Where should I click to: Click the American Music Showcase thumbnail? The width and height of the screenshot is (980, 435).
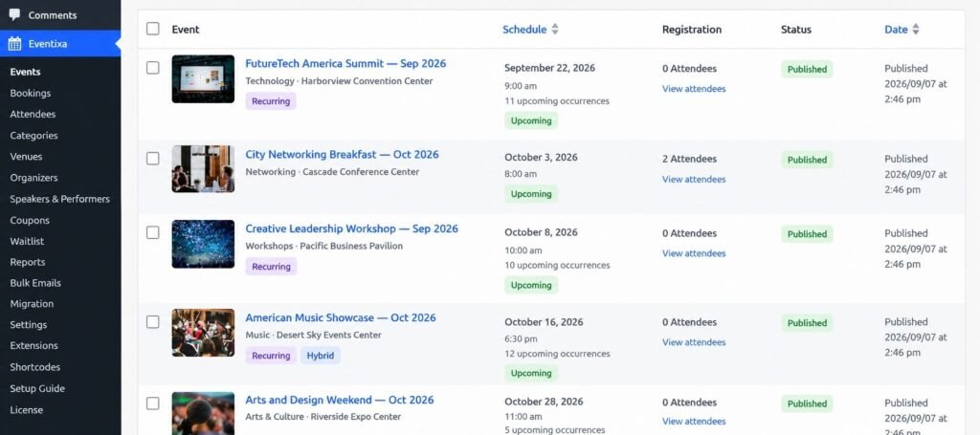203,333
